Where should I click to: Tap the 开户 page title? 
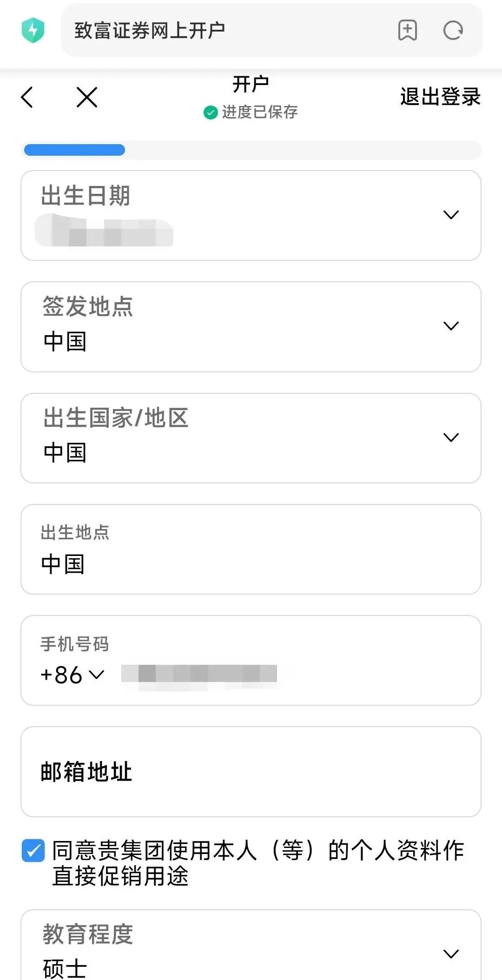click(x=251, y=85)
